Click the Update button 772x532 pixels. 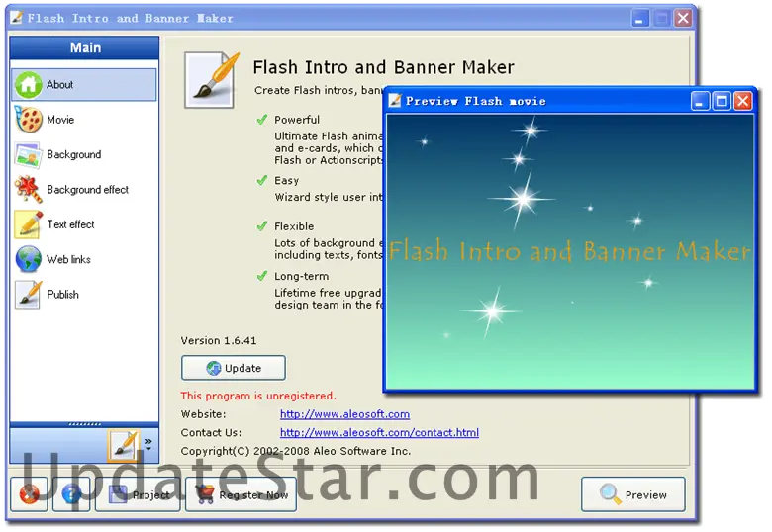click(x=234, y=368)
